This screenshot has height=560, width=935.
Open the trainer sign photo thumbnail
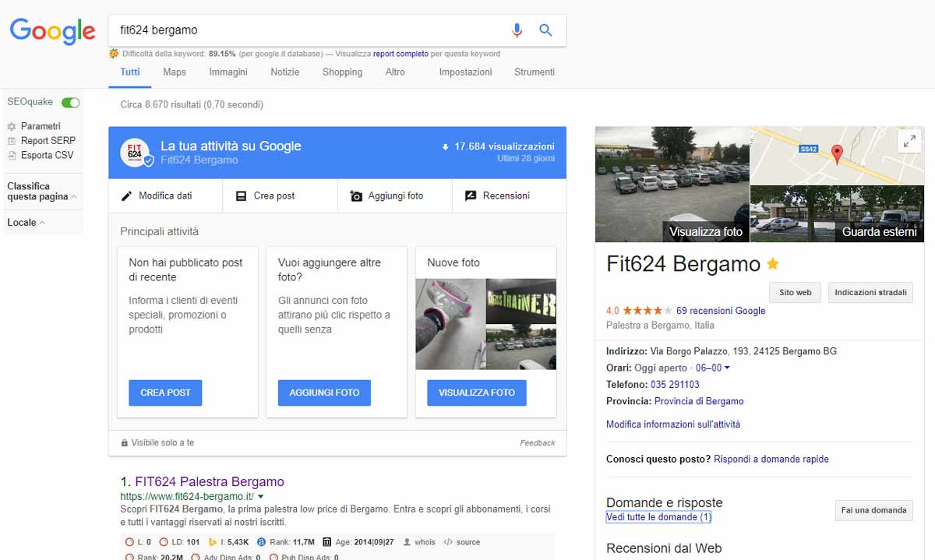coord(521,301)
